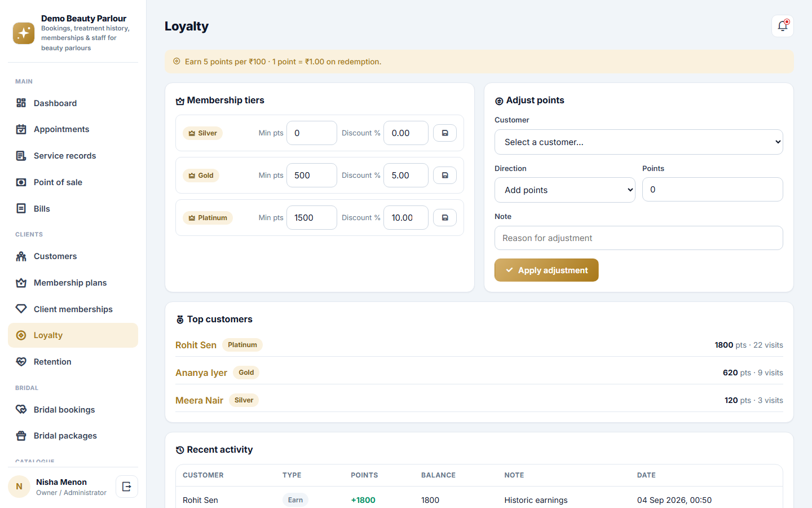
Task: Click the Customers people icon
Action: (21, 256)
